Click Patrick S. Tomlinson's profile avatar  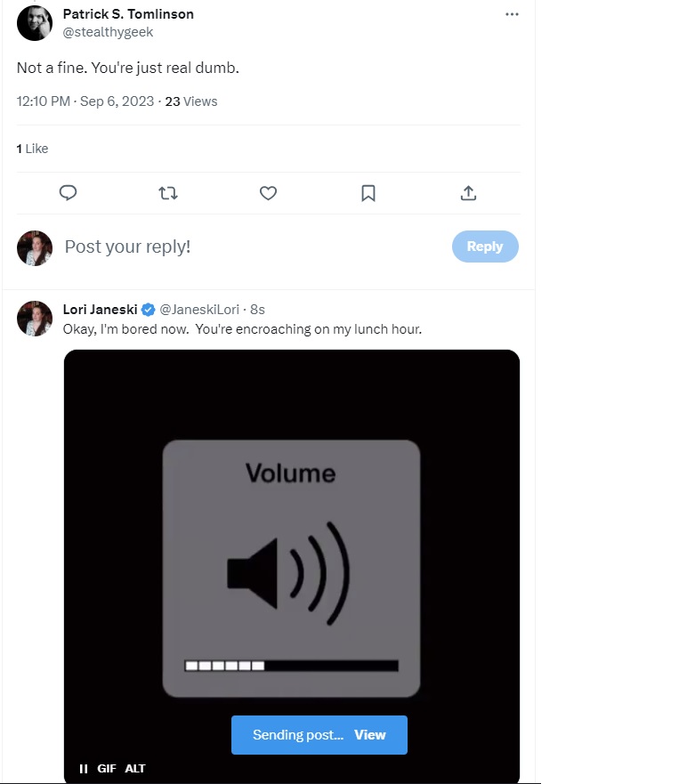[35, 23]
